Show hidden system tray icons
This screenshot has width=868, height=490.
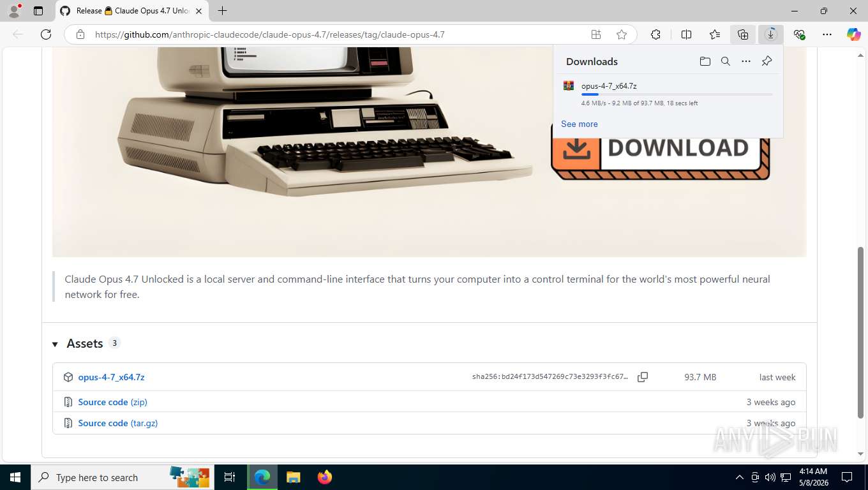pyautogui.click(x=740, y=477)
